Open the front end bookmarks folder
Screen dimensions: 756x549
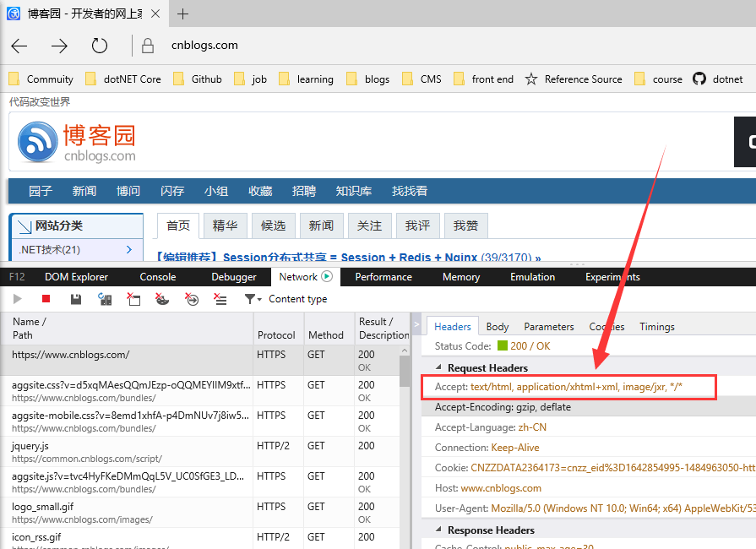click(483, 79)
